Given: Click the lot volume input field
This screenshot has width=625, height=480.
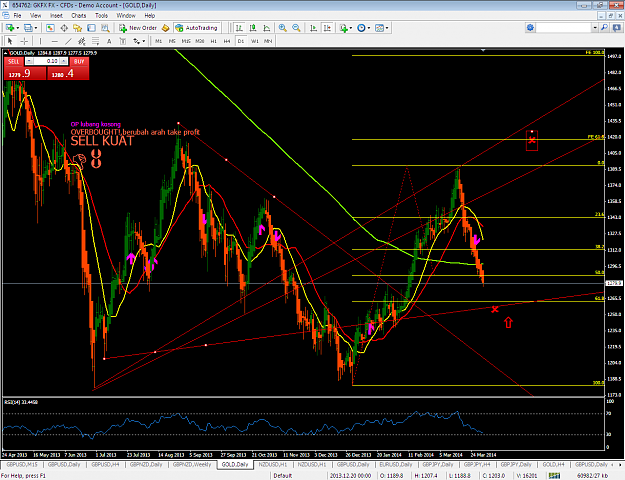Looking at the screenshot, I should 47,61.
